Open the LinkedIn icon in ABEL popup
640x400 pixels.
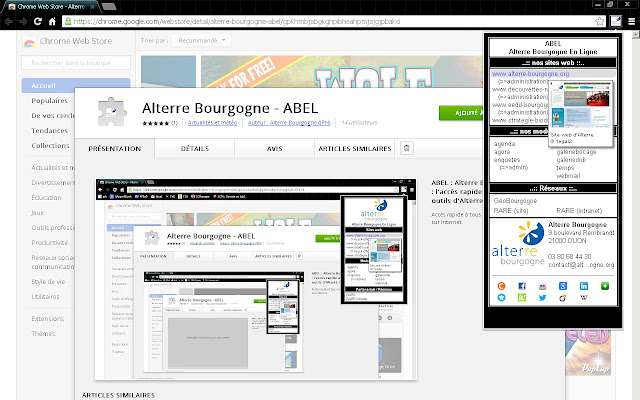[x=584, y=286]
